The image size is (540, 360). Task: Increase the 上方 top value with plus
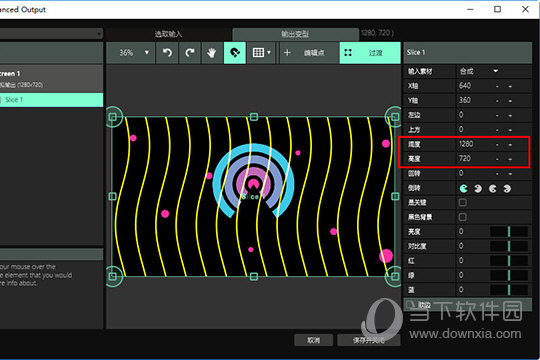(x=510, y=130)
